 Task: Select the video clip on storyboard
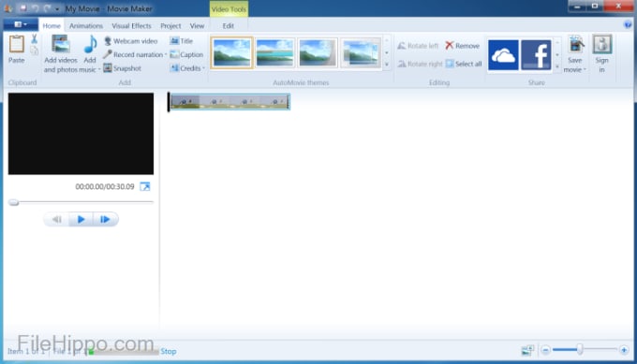[230, 101]
